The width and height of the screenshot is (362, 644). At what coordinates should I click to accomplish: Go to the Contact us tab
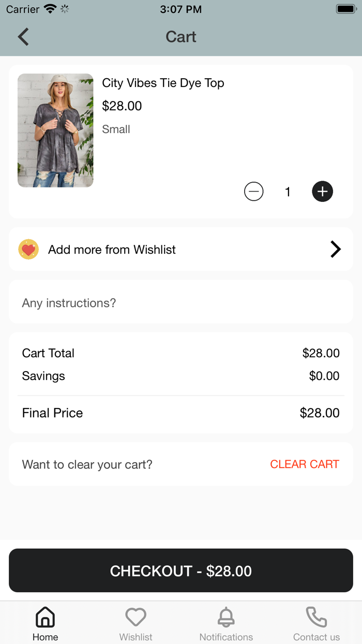coord(316,623)
